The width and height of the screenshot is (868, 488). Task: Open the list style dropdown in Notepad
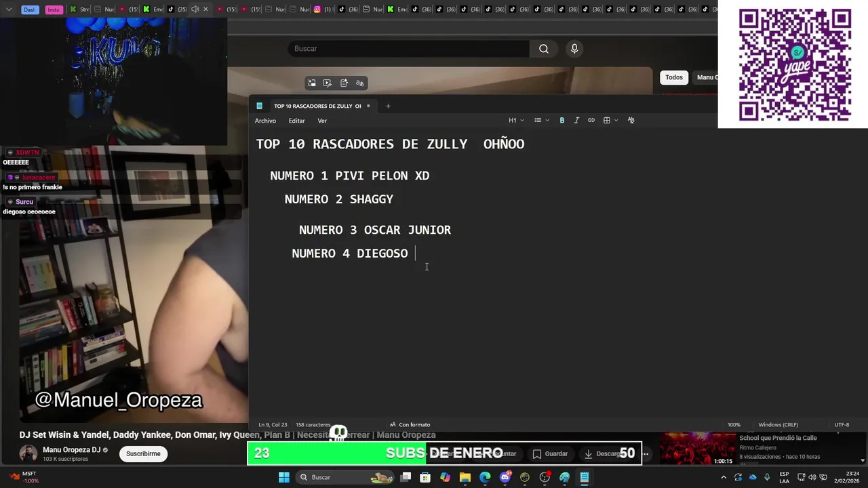[x=541, y=120]
